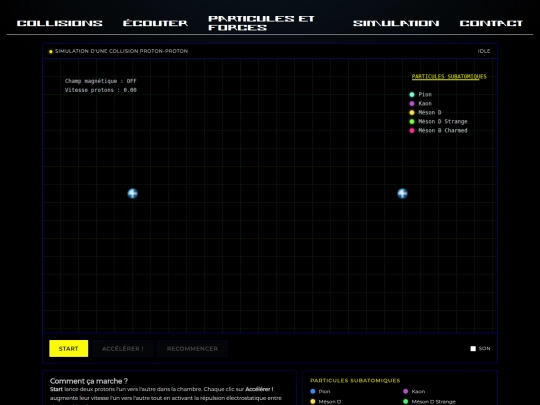Click the simulation title text
540x405 pixels.
122,51
